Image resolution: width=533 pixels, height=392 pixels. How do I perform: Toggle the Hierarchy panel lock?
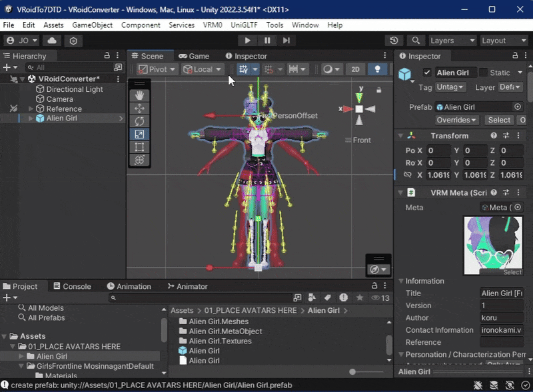coord(107,55)
